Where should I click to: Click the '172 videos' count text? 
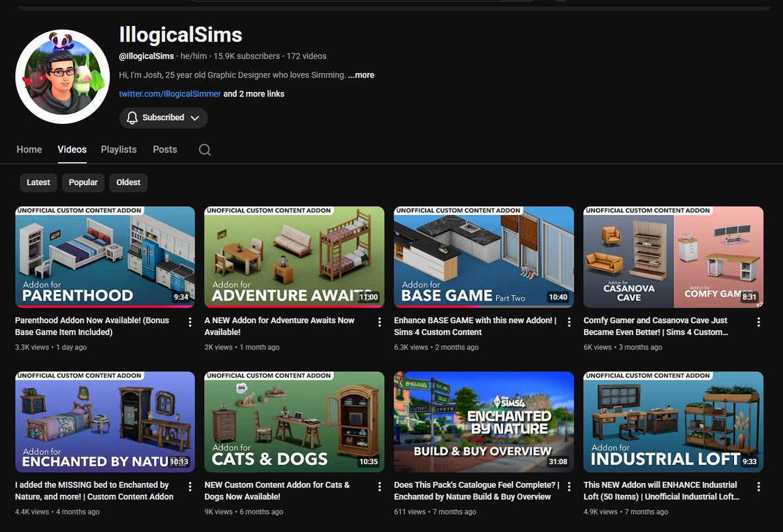pos(307,56)
